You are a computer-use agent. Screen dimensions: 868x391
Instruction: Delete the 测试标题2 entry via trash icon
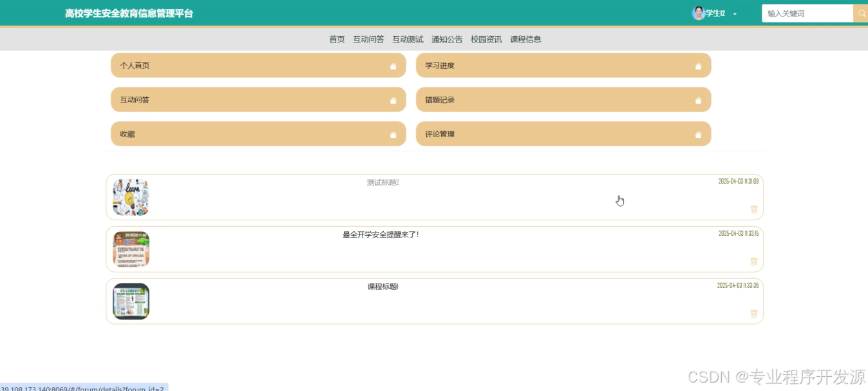tap(754, 209)
